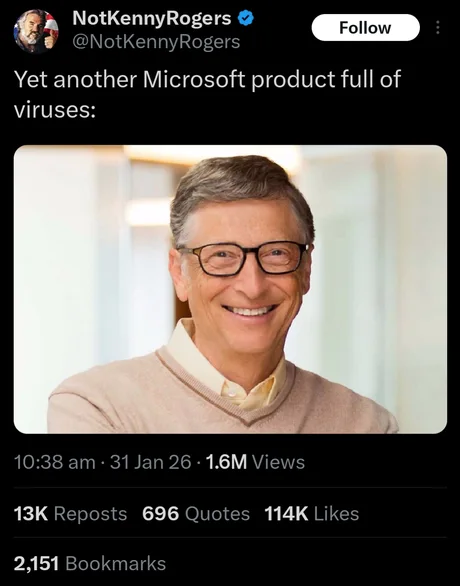
Task: Click the 10:38 am timestamp
Action: 55,462
